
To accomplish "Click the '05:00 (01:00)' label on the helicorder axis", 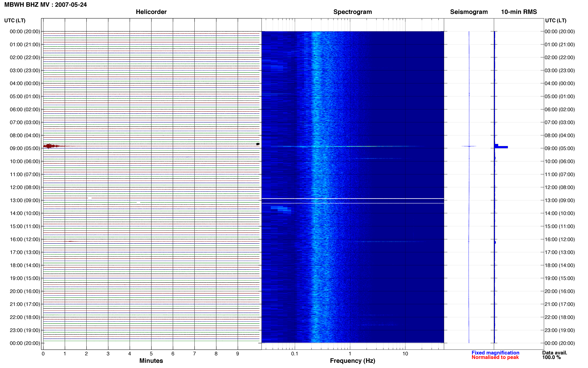I will pos(25,96).
